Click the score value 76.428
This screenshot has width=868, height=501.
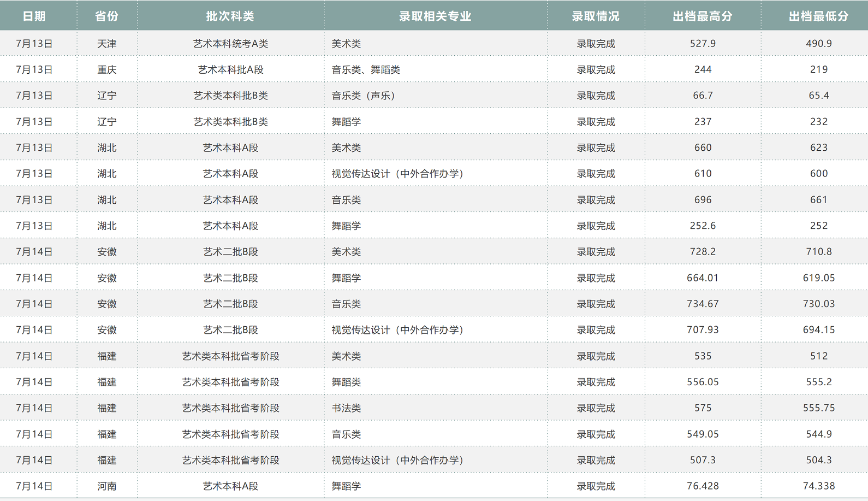point(703,486)
